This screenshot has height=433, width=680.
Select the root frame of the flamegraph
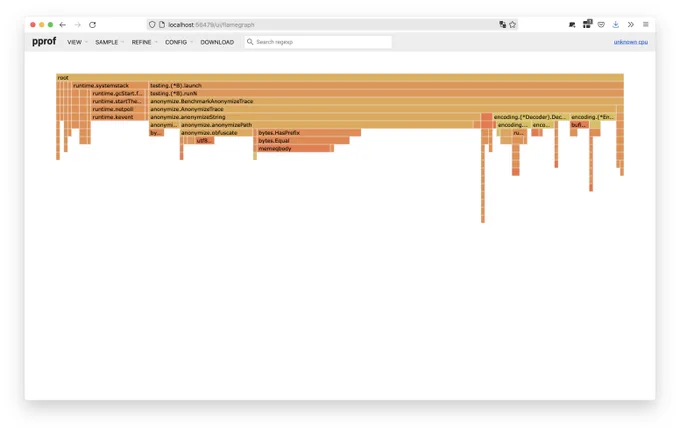tap(340, 78)
